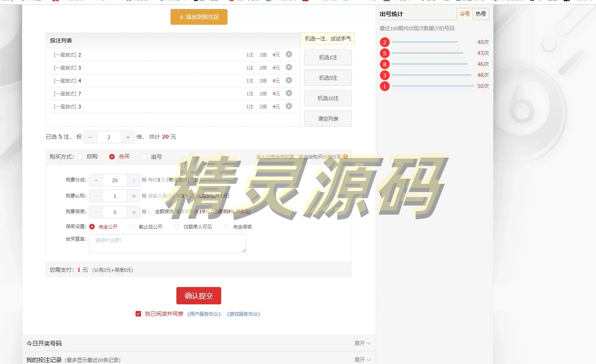
Task: Decrease 我要保底 shares with minus
Action: tap(96, 212)
